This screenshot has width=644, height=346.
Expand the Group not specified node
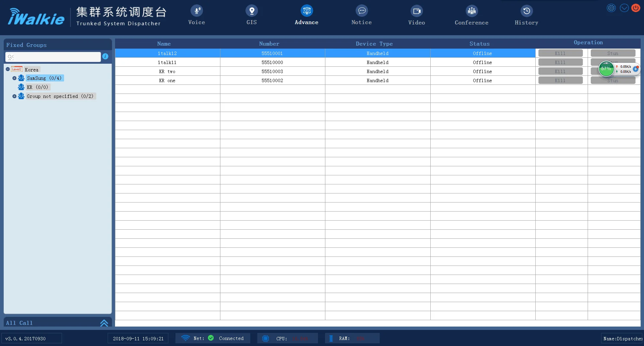coord(14,96)
